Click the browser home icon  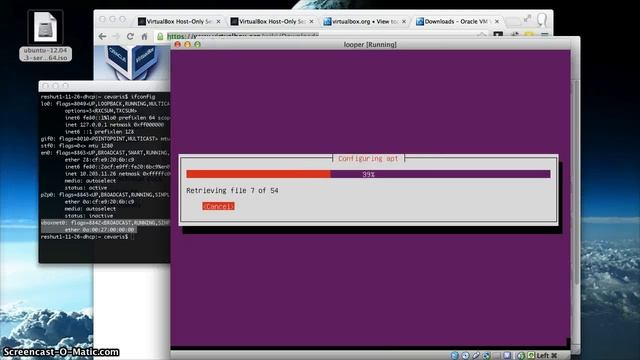(x=144, y=36)
